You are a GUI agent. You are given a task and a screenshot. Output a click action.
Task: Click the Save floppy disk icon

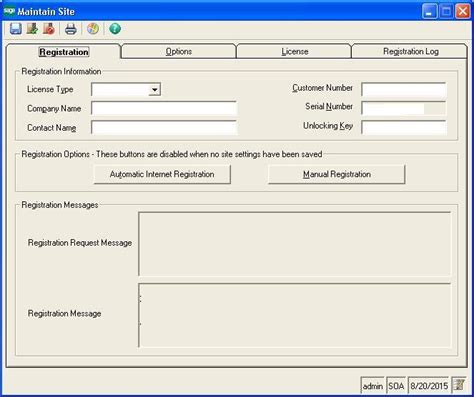[16, 29]
